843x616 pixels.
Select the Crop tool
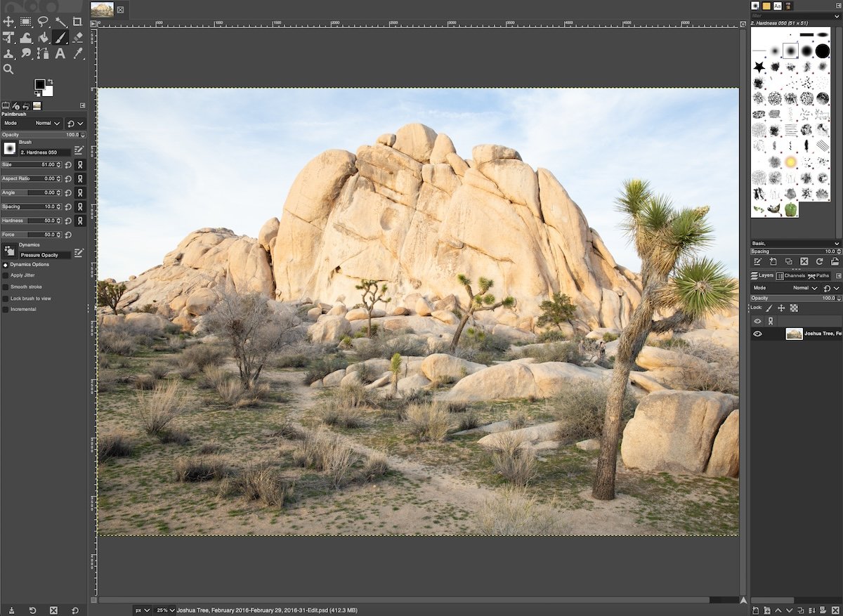click(77, 22)
